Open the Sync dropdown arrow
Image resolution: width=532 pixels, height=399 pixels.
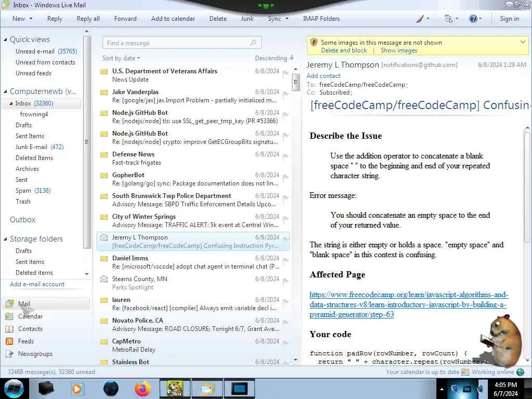click(287, 19)
